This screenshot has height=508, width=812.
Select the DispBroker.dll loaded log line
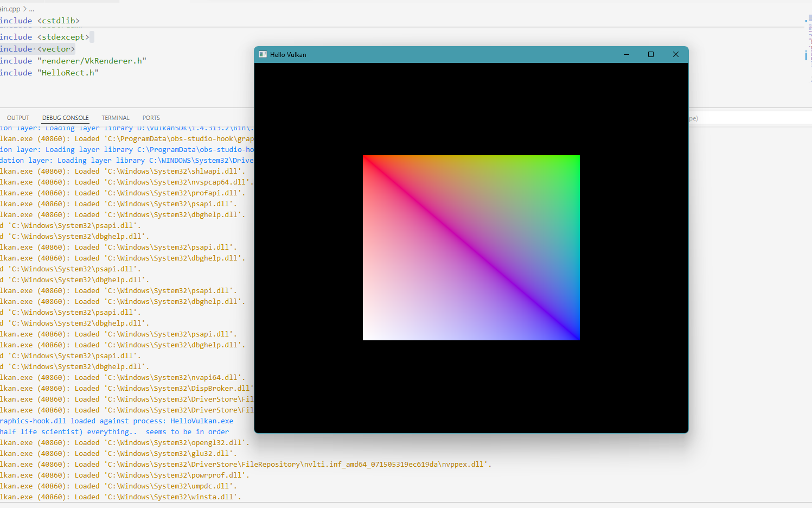pos(127,389)
